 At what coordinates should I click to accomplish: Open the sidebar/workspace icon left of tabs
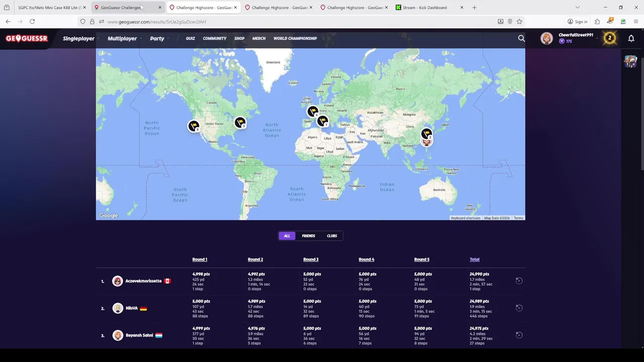[x=7, y=8]
